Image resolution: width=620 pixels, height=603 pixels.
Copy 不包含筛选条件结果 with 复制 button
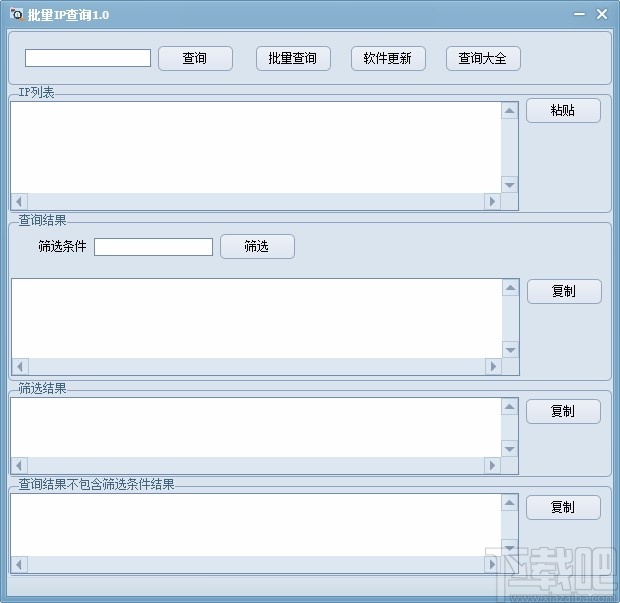(x=563, y=507)
